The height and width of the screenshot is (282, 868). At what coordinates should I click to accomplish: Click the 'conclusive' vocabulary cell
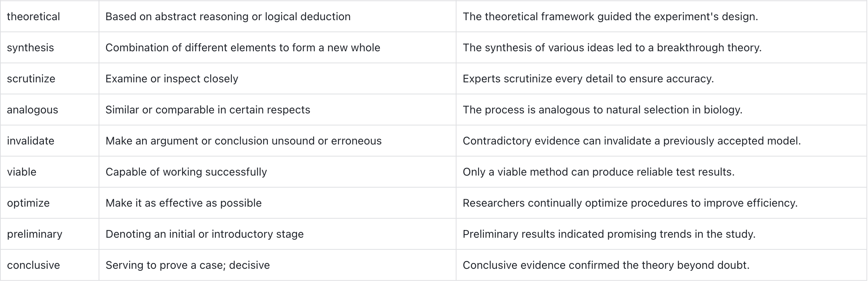click(x=50, y=265)
